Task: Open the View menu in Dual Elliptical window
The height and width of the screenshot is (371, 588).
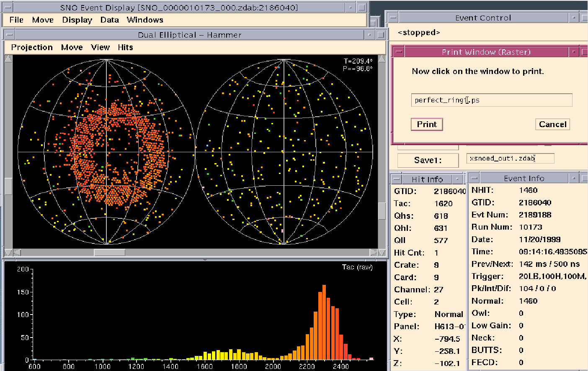Action: [x=101, y=47]
